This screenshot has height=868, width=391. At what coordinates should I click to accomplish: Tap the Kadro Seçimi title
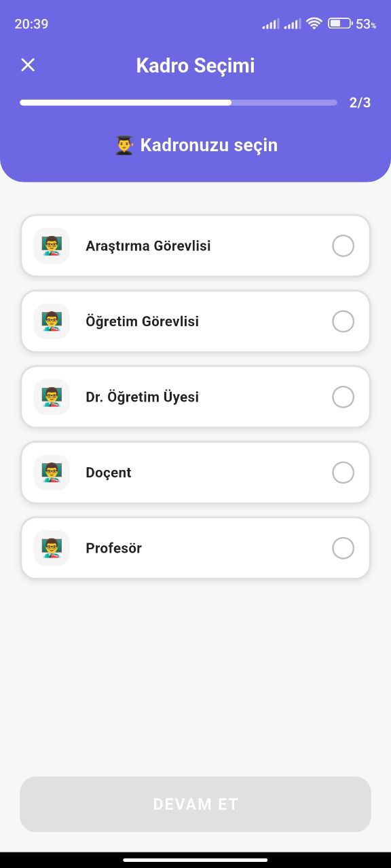click(x=195, y=65)
